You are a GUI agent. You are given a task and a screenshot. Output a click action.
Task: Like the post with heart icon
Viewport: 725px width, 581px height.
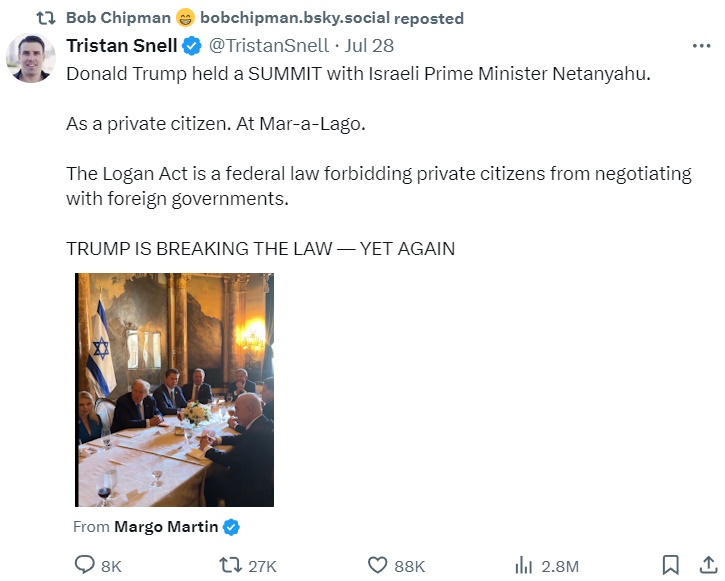[x=377, y=566]
